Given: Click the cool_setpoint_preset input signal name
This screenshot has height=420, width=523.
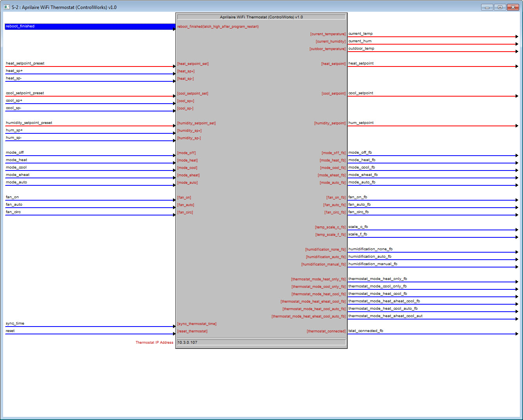Looking at the screenshot, I should [25, 93].
